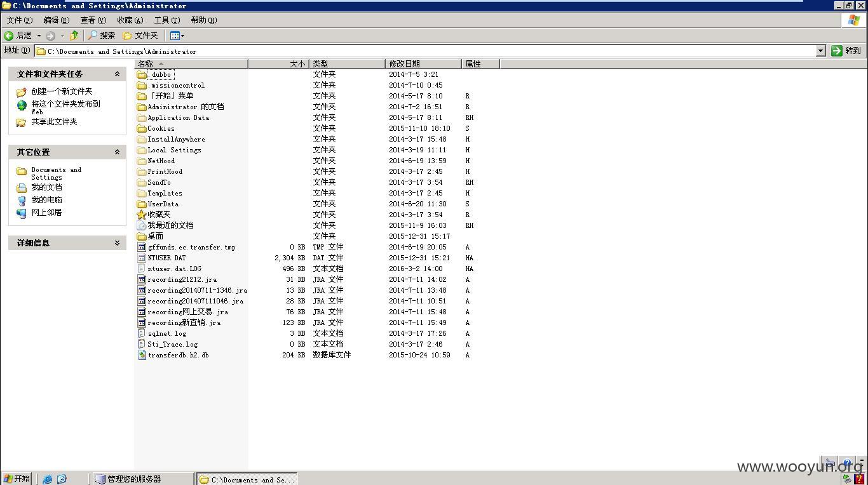Open the 查看(V) menu

coord(93,20)
